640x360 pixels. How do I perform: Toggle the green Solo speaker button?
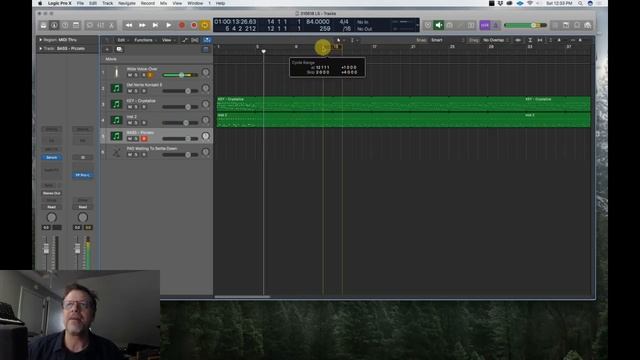click(438, 25)
